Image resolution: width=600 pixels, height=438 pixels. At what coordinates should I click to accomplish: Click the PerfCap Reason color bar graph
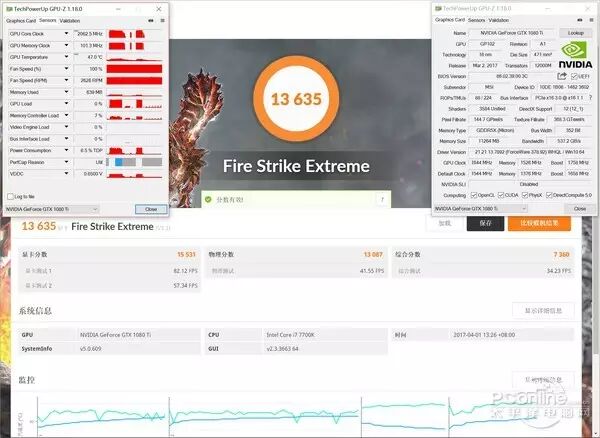coord(134,162)
